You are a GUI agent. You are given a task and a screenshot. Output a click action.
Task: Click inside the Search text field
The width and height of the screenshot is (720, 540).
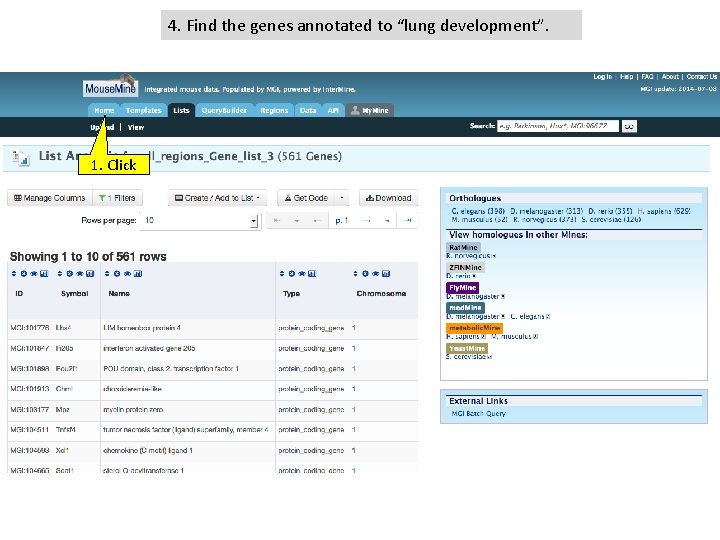point(557,126)
